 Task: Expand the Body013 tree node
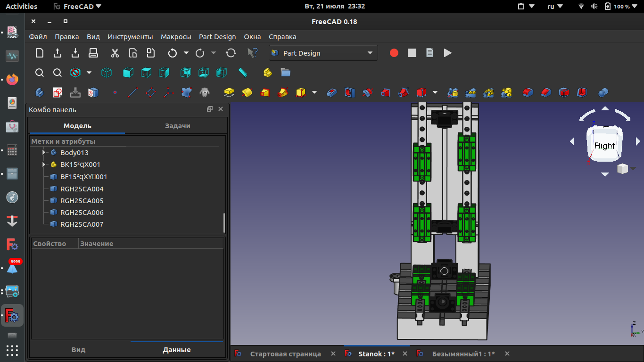tap(43, 153)
